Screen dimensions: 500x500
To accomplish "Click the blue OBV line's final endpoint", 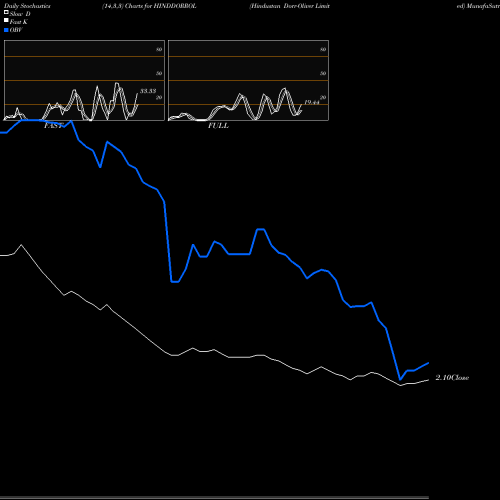I will point(428,363).
